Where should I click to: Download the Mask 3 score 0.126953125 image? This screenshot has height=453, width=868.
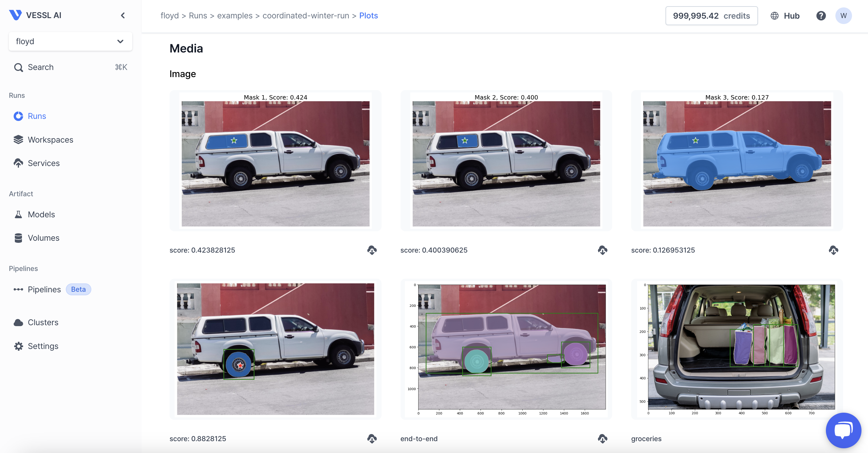(x=833, y=250)
